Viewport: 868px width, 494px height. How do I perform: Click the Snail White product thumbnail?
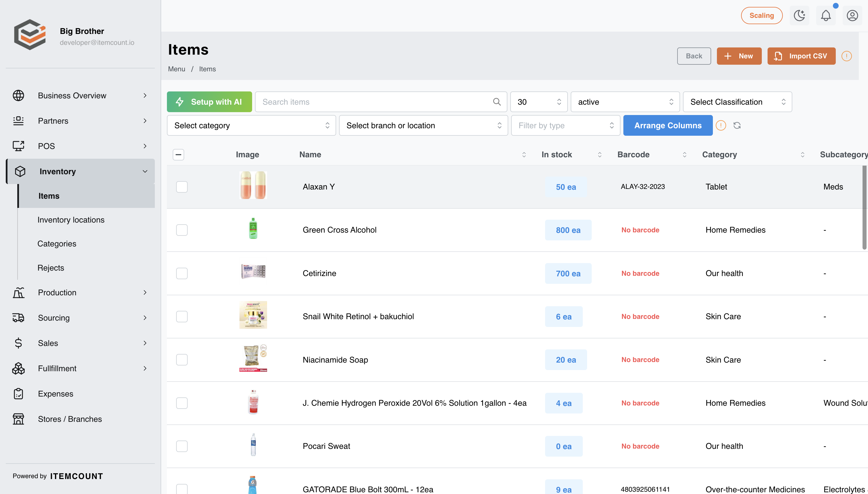point(253,315)
